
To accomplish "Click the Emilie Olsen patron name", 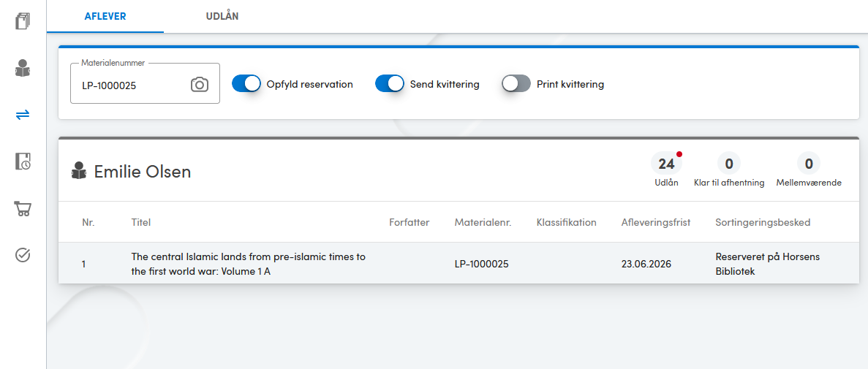I will 143,172.
